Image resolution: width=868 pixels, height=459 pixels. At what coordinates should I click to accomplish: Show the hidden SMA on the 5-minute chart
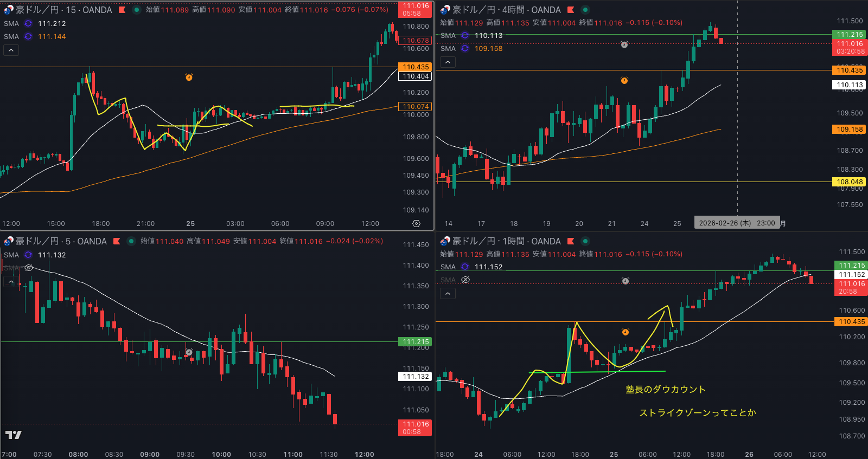pos(29,268)
